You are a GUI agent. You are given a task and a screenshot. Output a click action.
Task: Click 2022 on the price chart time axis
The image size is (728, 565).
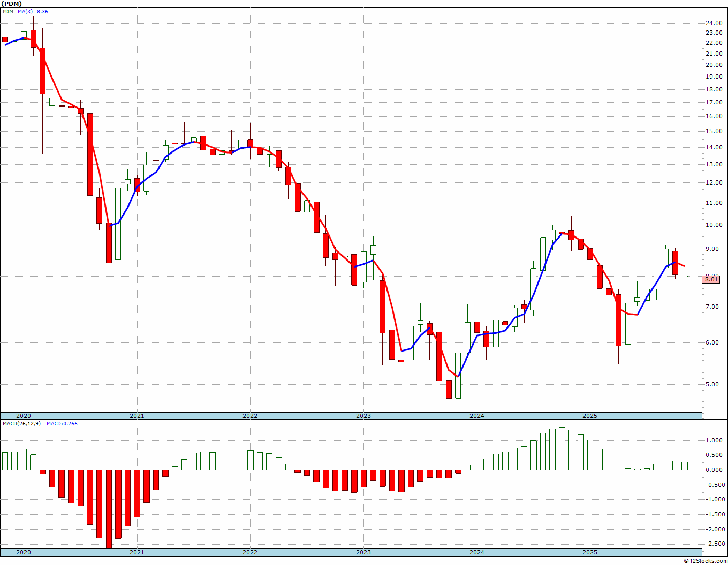pyautogui.click(x=249, y=416)
